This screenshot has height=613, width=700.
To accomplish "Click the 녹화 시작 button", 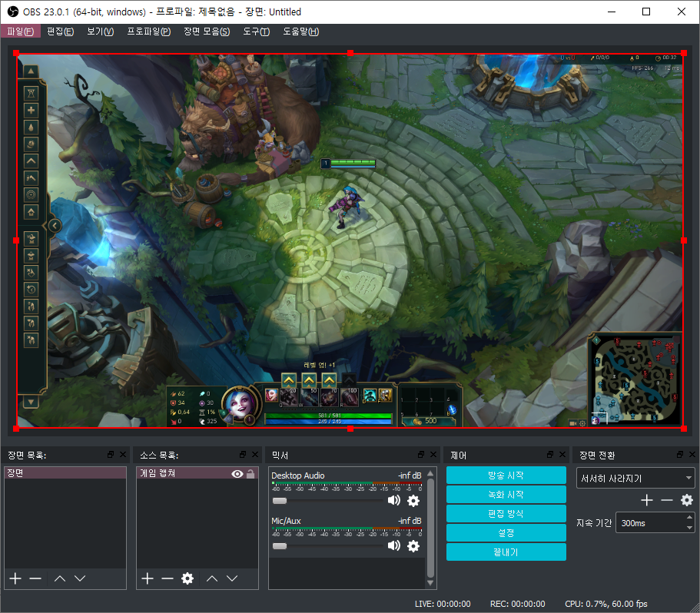I will [506, 495].
